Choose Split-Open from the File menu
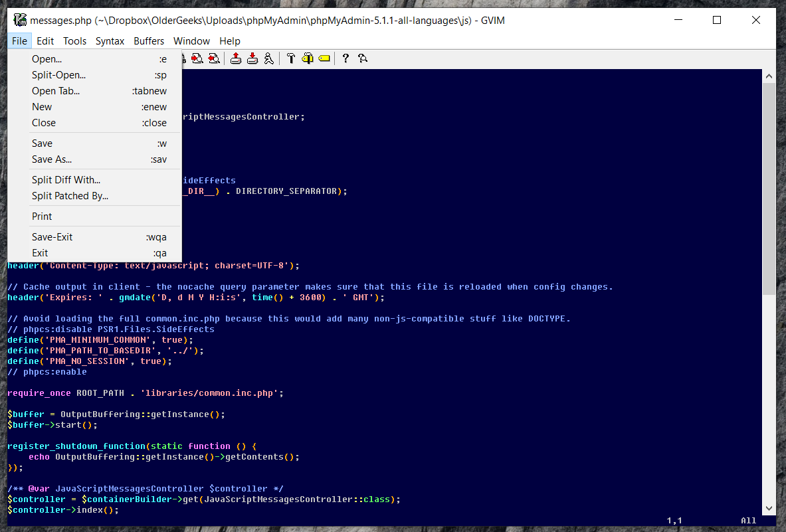The height and width of the screenshot is (532, 786). pos(58,74)
